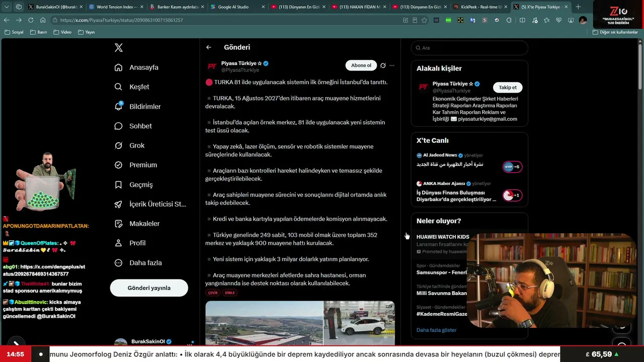Join ANKA Haber Ajansı live space
644x362 pixels.
point(513,195)
